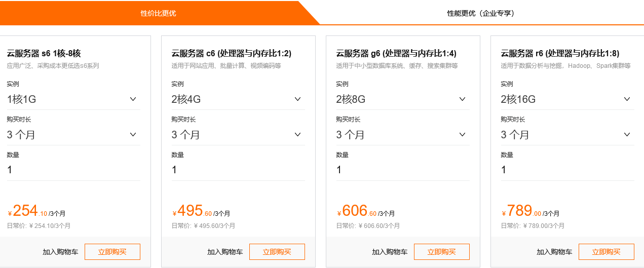644x268 pixels.
Task: Add 云服务器 c6 to cart (加入购物车)
Action: pos(225,252)
